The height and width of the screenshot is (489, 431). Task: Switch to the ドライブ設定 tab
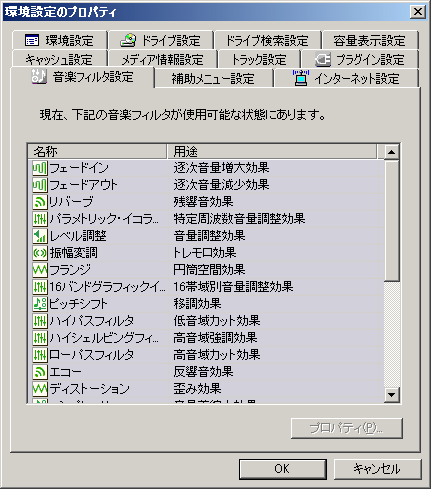pyautogui.click(x=160, y=41)
